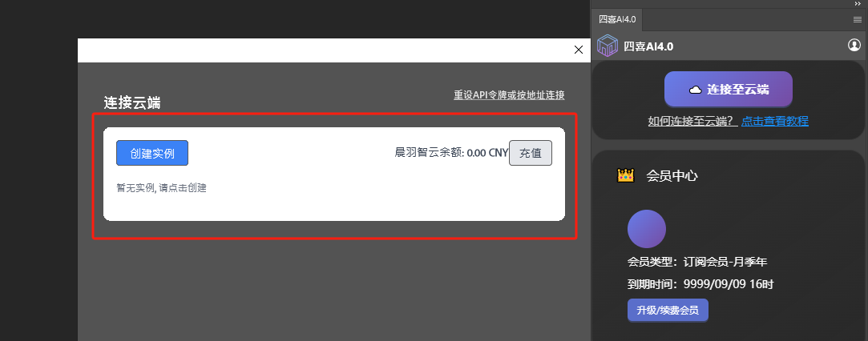
Task: Click the 充值 recharge button
Action: [531, 153]
